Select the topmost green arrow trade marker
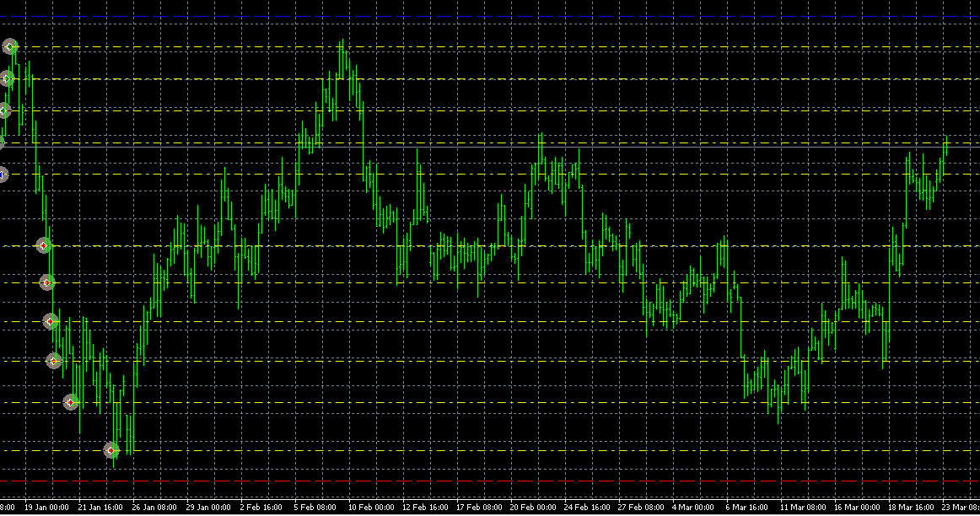 pos(9,47)
